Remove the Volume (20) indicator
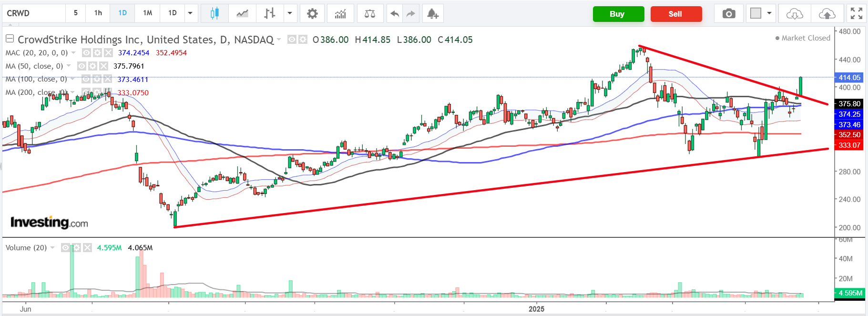 (87, 248)
